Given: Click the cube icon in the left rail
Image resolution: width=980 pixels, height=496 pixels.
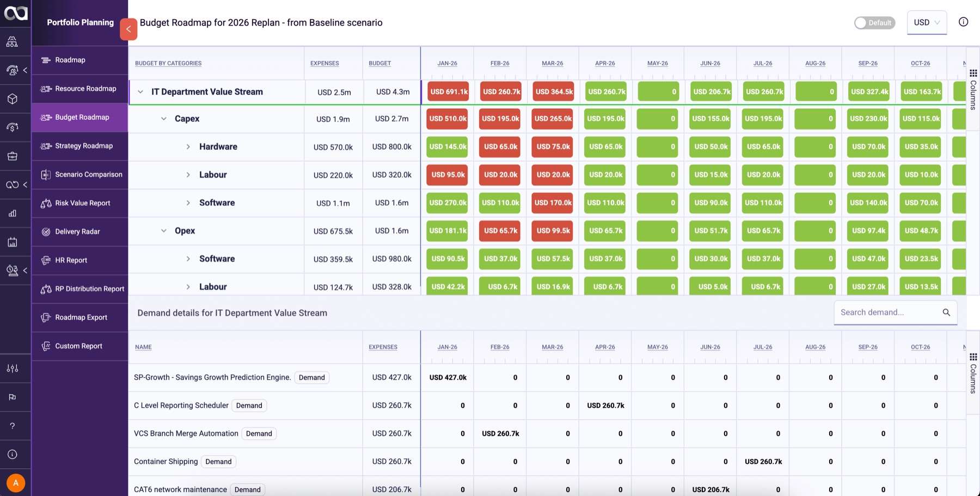Looking at the screenshot, I should pyautogui.click(x=12, y=99).
